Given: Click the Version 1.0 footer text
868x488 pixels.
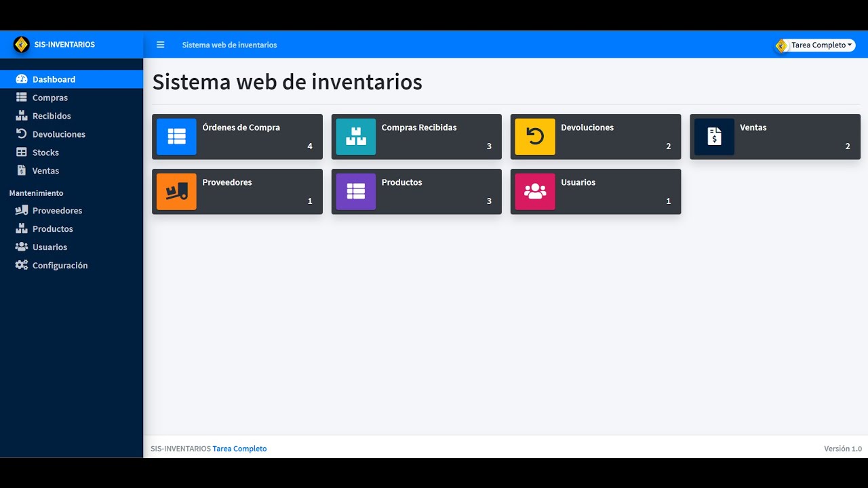Looking at the screenshot, I should pyautogui.click(x=843, y=449).
